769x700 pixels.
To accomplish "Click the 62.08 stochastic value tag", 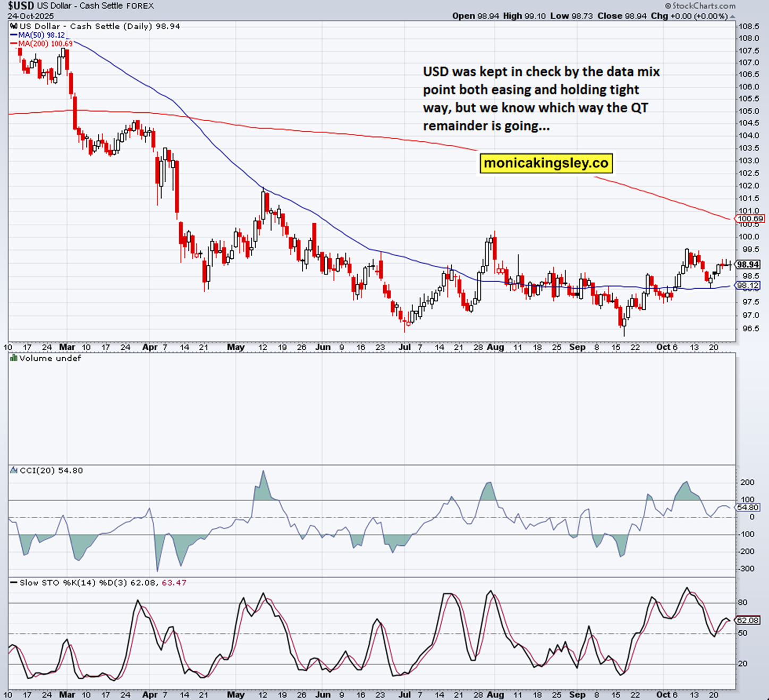I will (749, 620).
